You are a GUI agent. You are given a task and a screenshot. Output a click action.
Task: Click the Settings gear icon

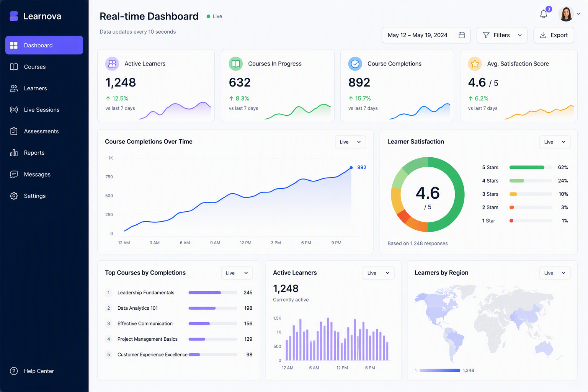(x=14, y=196)
